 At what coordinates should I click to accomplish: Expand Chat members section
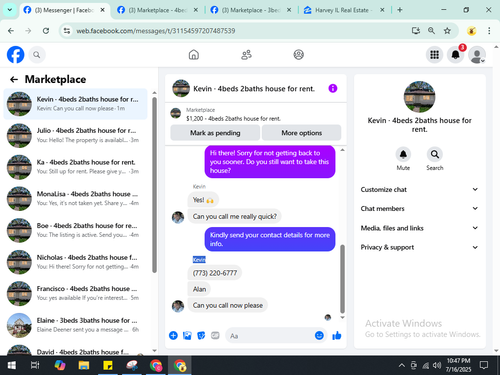[x=419, y=209]
